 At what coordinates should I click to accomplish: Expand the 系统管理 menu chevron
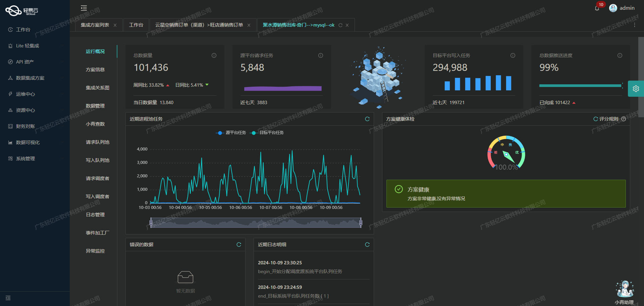point(62,159)
